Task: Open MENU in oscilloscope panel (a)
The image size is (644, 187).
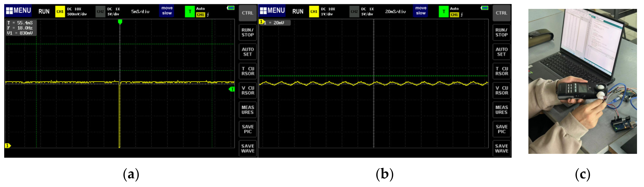Action: 18,11
